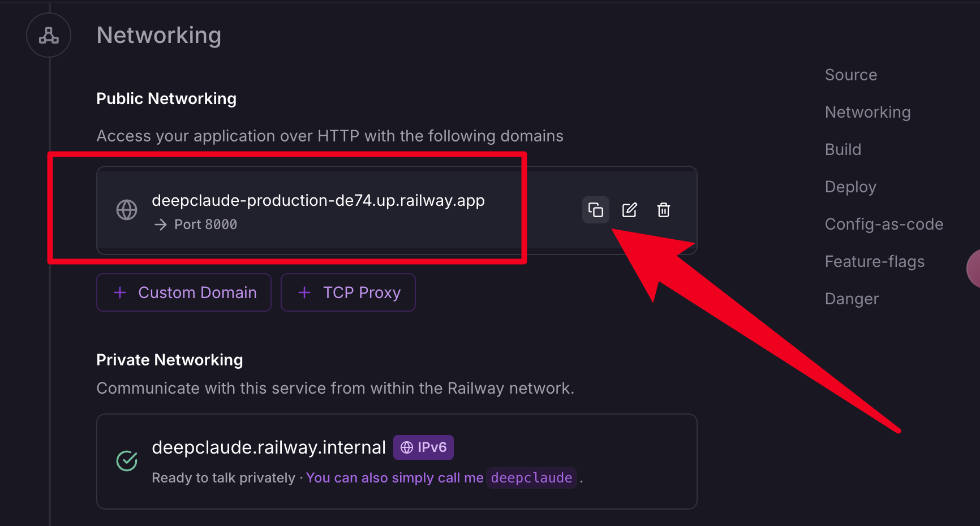Click the arrow icon next to Port 8000
Screen dimensions: 980x526
pyautogui.click(x=161, y=225)
